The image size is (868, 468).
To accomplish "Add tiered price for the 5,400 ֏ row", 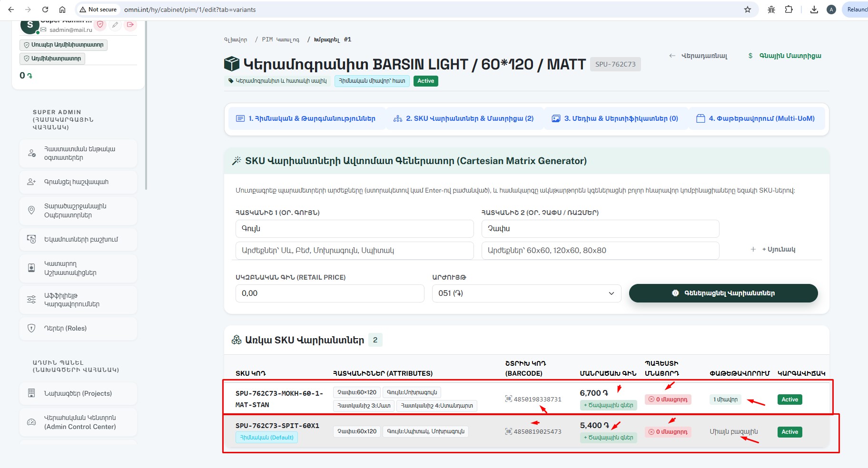I will [x=609, y=438].
